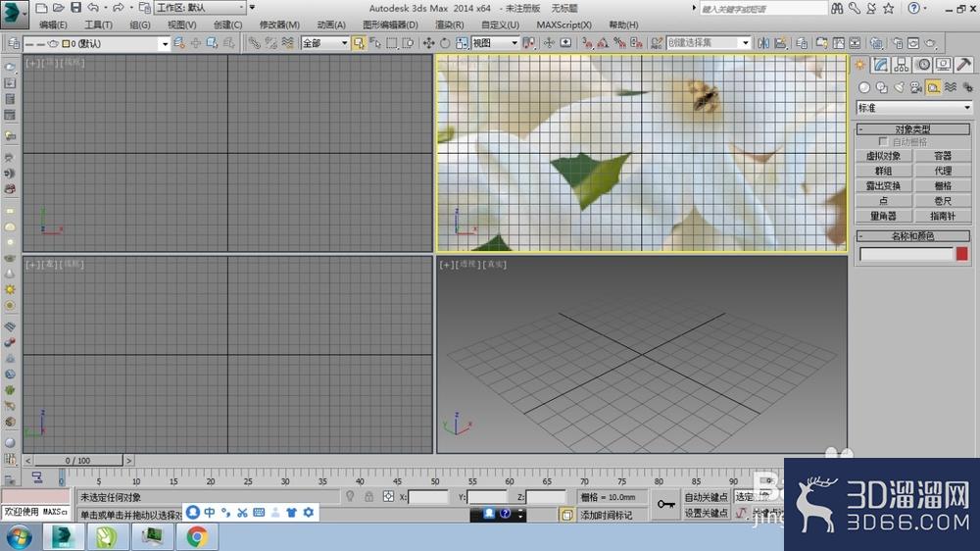Click the red object color swatch

click(x=962, y=253)
